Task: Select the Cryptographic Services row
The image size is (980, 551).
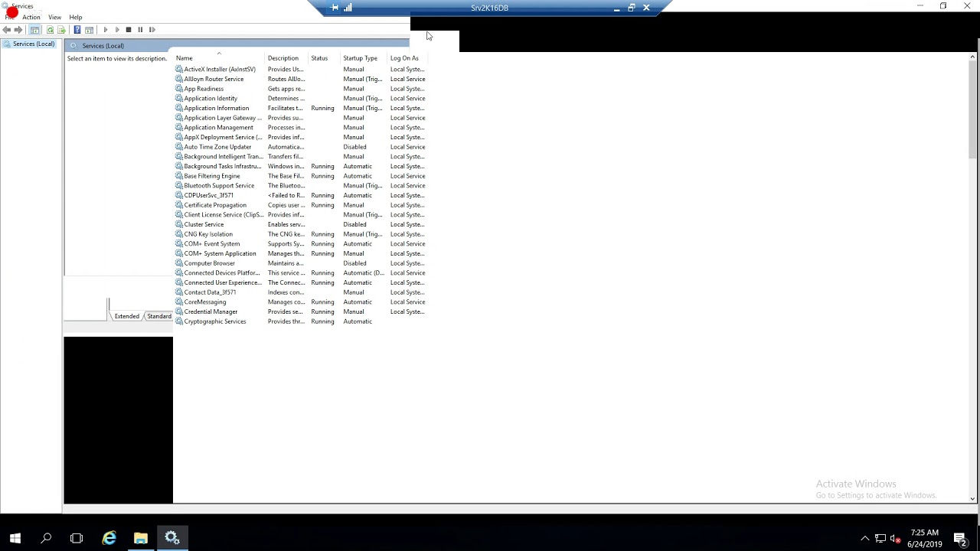Action: (300, 321)
